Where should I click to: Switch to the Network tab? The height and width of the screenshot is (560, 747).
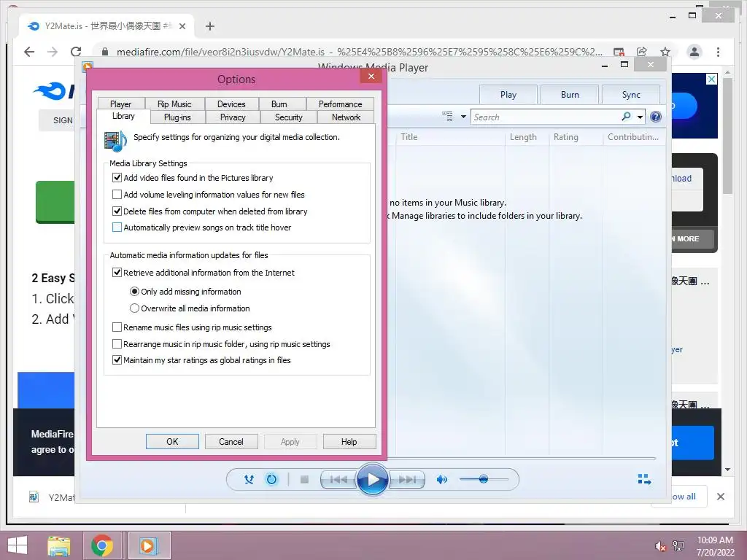pyautogui.click(x=347, y=117)
